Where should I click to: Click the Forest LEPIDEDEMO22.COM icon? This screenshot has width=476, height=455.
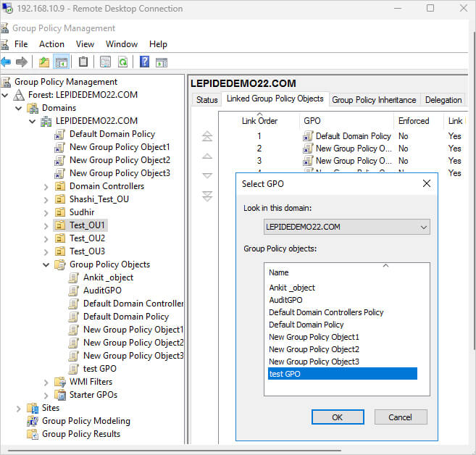pos(19,95)
